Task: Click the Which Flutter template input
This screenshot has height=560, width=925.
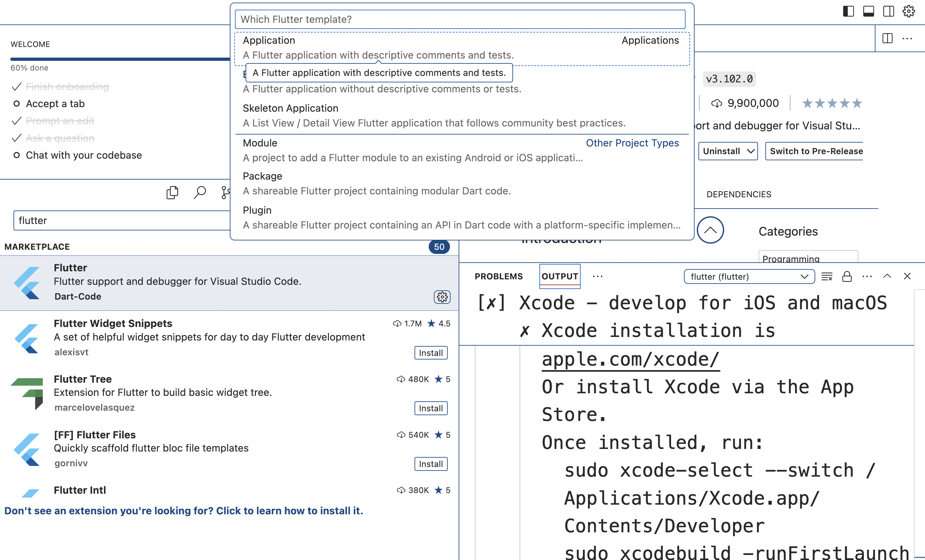Action: click(460, 19)
